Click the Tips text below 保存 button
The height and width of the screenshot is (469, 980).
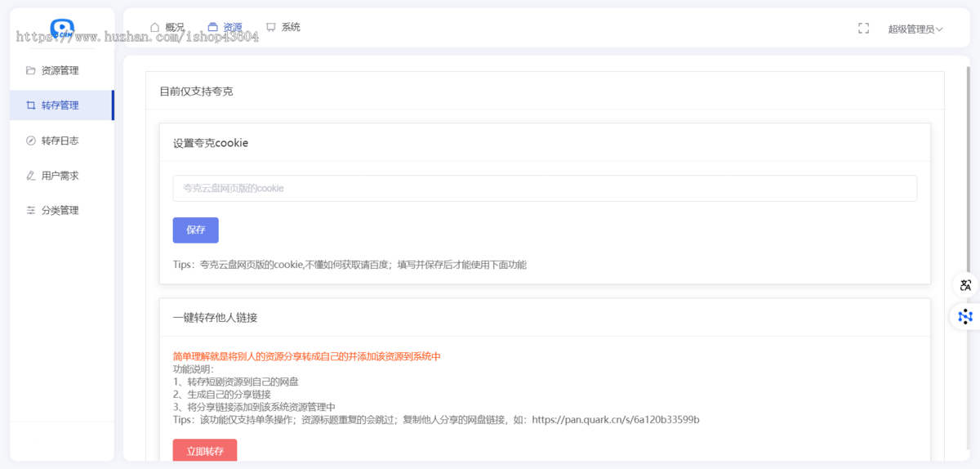(x=350, y=265)
